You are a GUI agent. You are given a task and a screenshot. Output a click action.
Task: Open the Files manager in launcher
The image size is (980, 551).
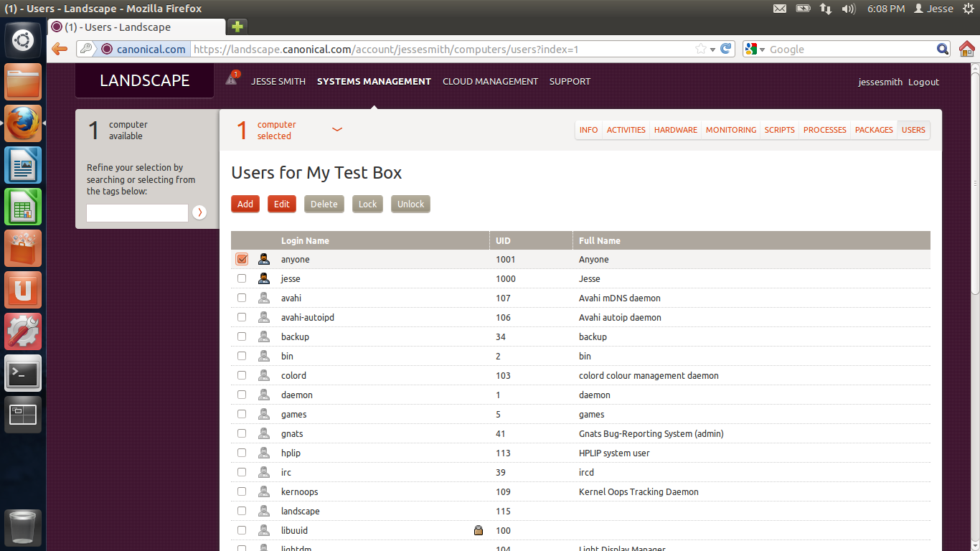tap(23, 82)
